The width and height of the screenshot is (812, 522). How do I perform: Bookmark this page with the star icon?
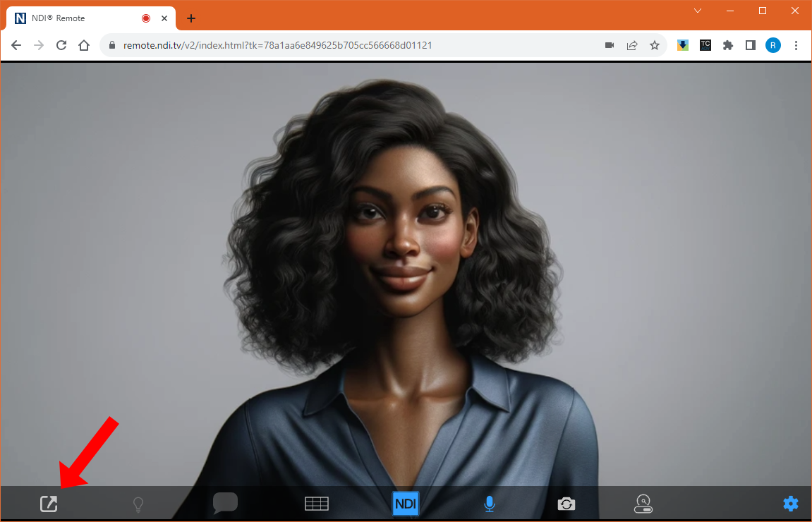(x=655, y=45)
